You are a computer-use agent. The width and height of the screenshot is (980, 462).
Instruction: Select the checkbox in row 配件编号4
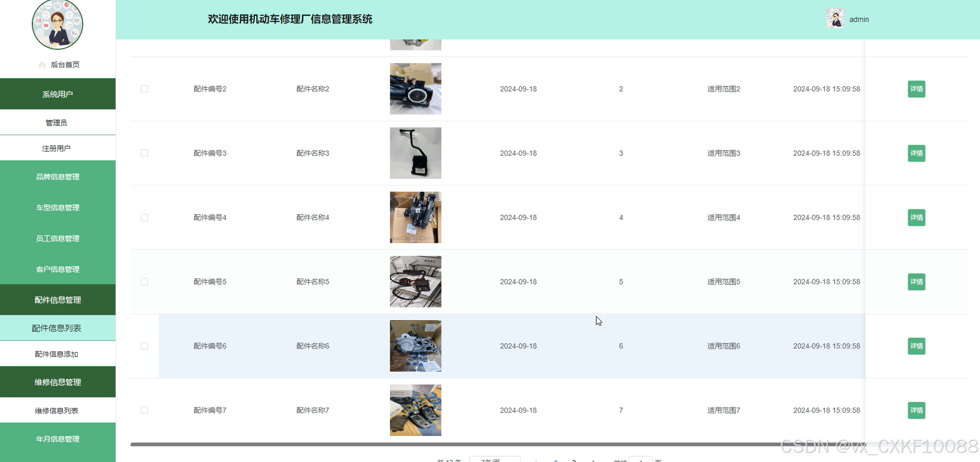click(144, 218)
